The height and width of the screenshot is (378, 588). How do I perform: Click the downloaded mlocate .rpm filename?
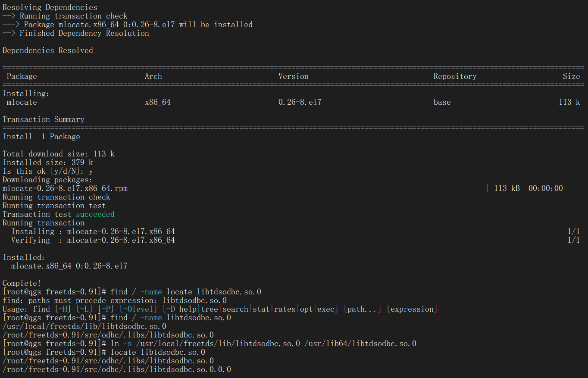[65, 188]
